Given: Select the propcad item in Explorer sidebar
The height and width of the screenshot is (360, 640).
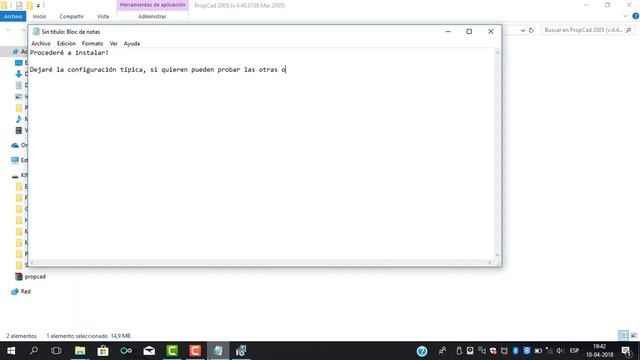Looking at the screenshot, I should [35, 277].
